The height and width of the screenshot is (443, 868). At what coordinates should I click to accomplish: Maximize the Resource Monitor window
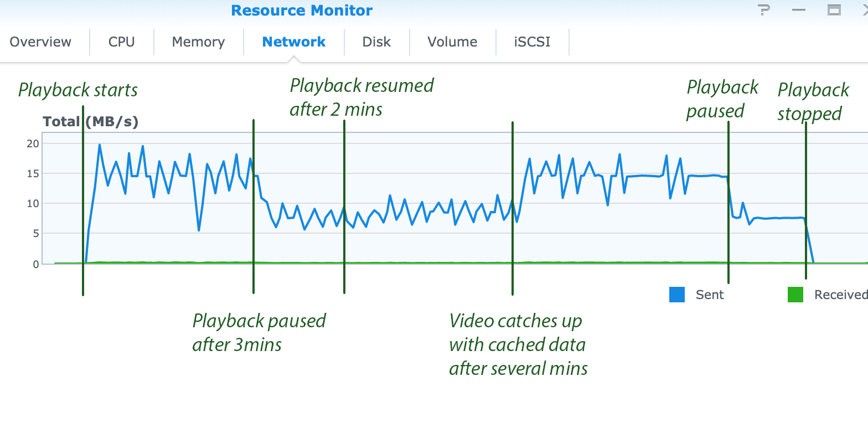click(834, 10)
